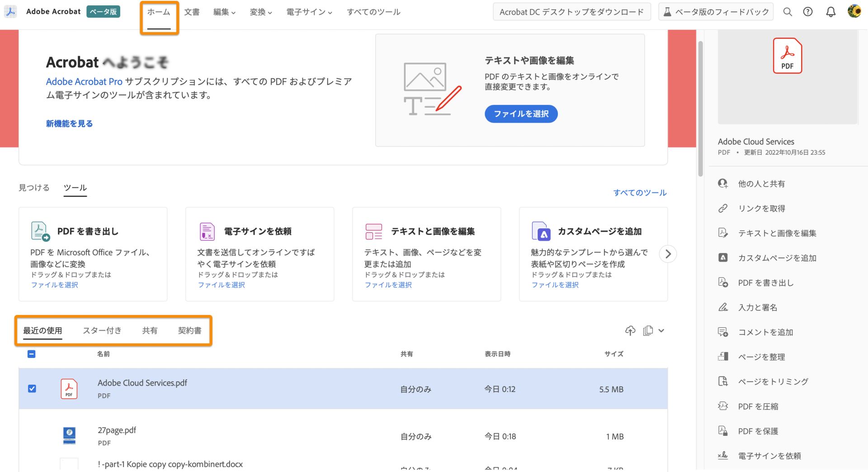Click ファイルを選択 in the 電子サインを依頼 card
The image size is (868, 472).
pos(221,285)
